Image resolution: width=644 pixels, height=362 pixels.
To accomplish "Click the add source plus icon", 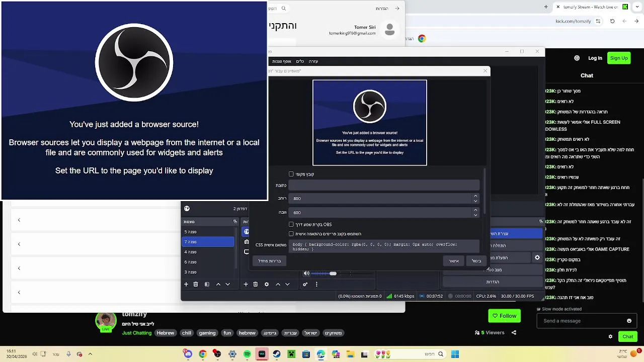I will coord(246,284).
